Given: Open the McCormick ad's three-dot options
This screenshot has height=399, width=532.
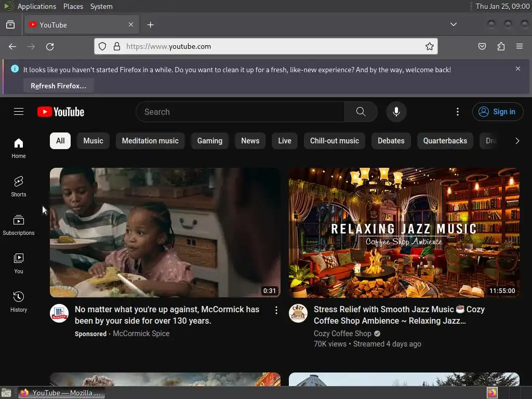Looking at the screenshot, I should [x=276, y=310].
